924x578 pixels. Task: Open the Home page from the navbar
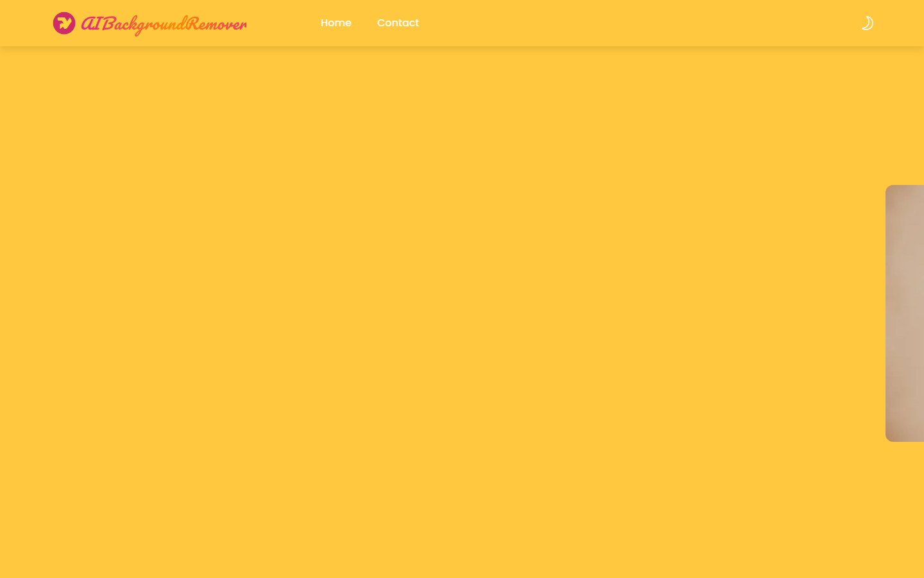pos(336,23)
